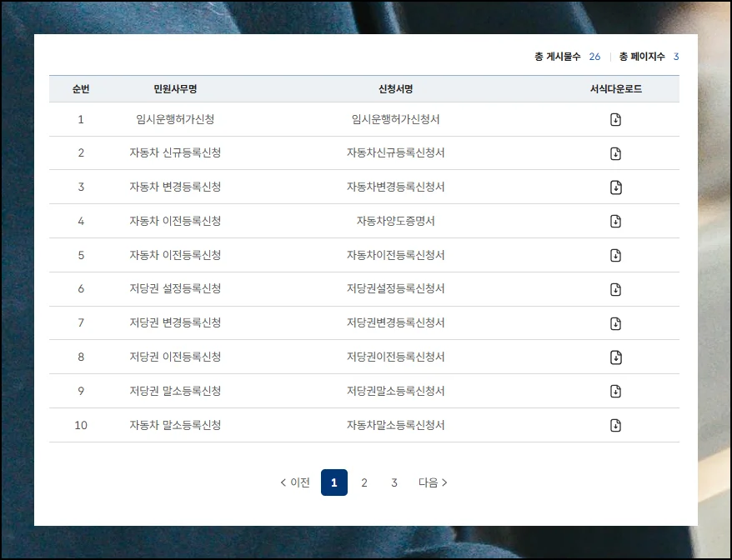This screenshot has height=560, width=732.
Task: Go to previous page with 이전
Action: 295,482
